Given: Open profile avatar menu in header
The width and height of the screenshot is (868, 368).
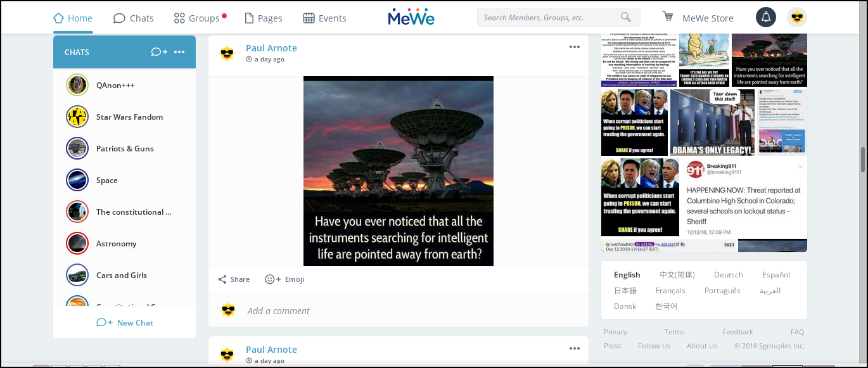Looking at the screenshot, I should click(796, 17).
